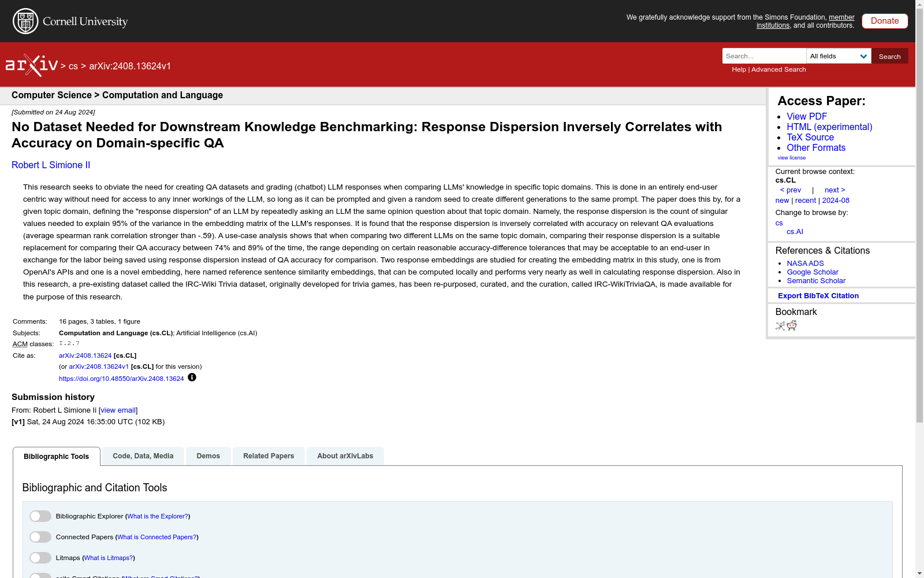Open the Cornell University logo

pyautogui.click(x=70, y=21)
